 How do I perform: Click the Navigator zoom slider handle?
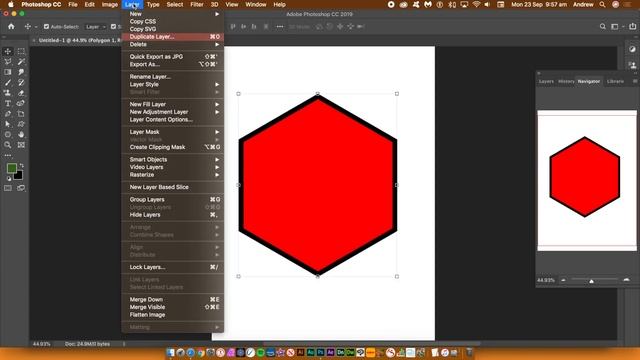(591, 281)
